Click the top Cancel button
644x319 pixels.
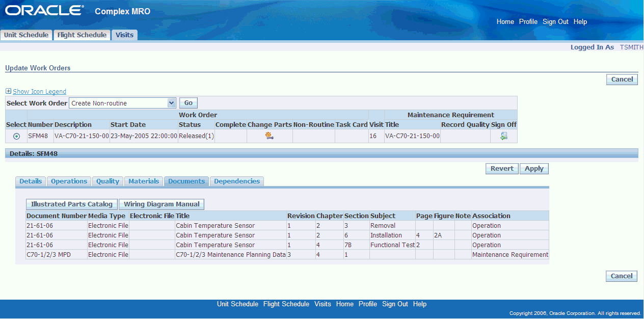[622, 79]
